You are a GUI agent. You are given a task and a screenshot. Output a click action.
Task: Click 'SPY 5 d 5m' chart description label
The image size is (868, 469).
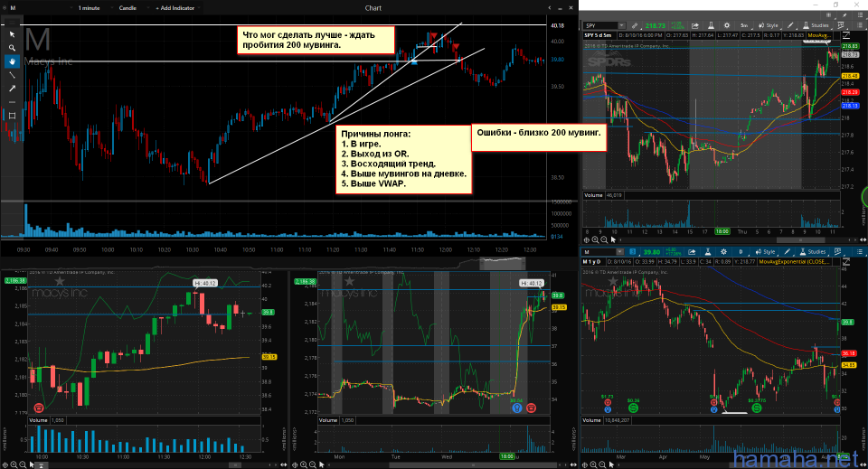[598, 35]
